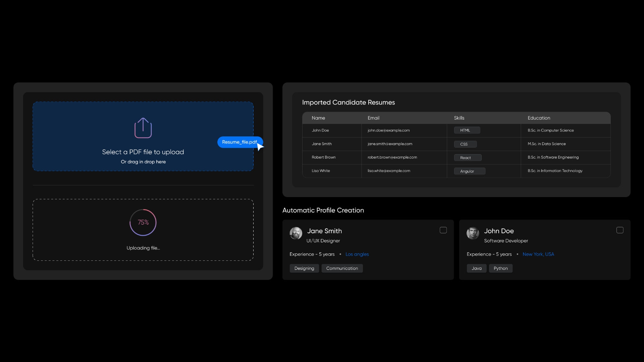This screenshot has height=362, width=644.
Task: Click John Doe's profile avatar
Action: coord(473,233)
